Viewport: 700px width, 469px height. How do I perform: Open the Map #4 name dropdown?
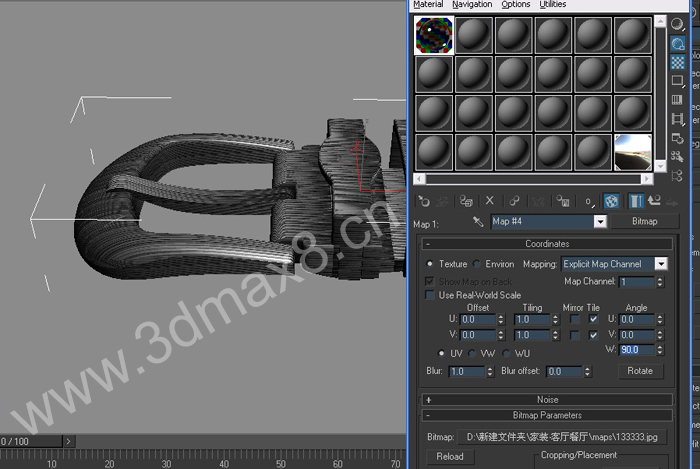click(600, 221)
